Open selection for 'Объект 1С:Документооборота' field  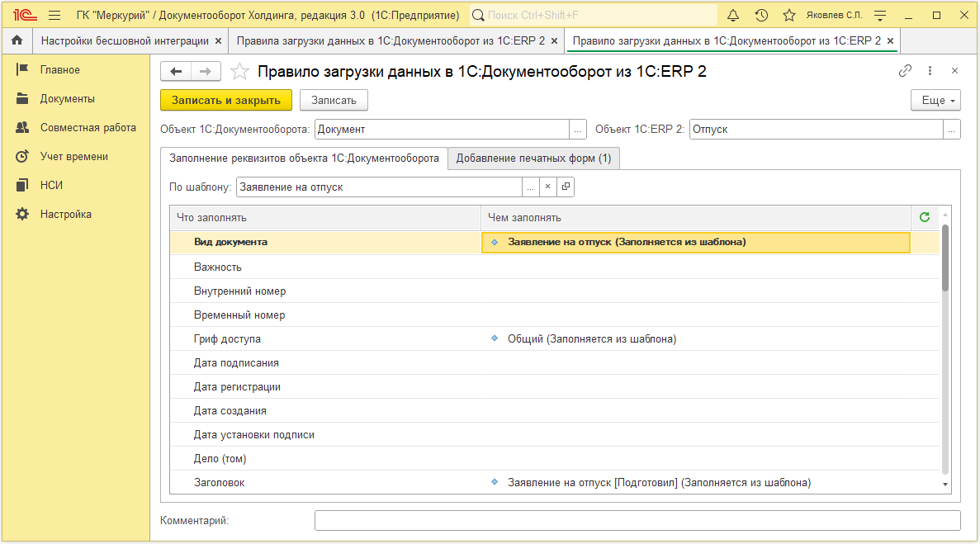point(577,130)
